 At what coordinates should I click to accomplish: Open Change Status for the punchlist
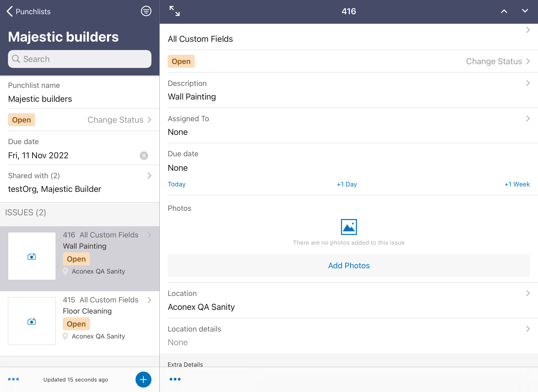[119, 120]
